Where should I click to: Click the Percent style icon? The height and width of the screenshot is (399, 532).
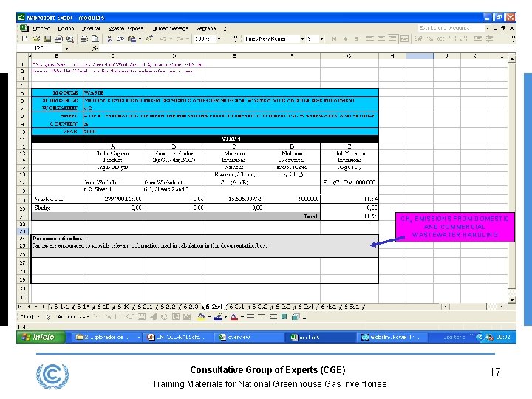(x=430, y=39)
